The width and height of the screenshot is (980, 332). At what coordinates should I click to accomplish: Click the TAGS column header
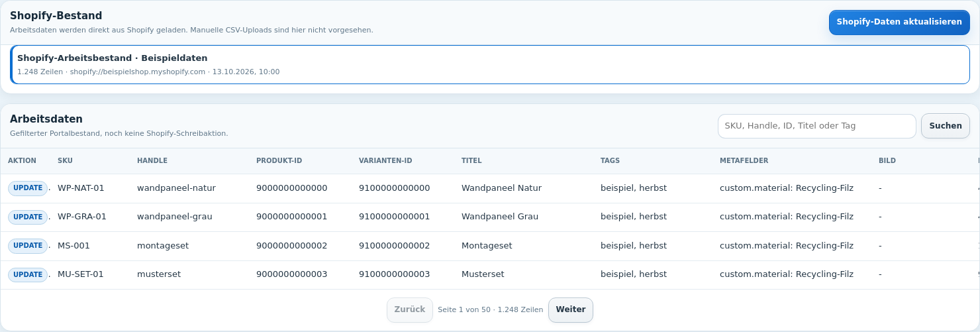610,161
